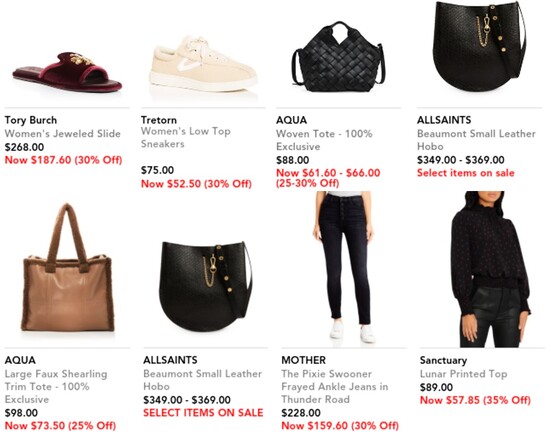
Task: Open The Pixie Swooner Frayed Ankle Jeans link
Action: click(x=335, y=387)
